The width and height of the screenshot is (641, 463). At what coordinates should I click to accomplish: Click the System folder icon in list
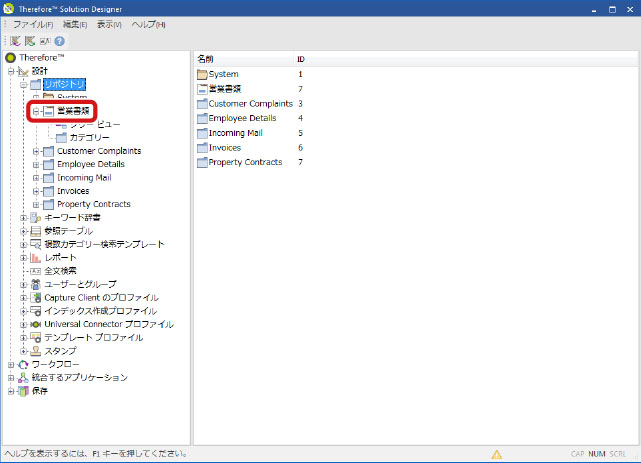point(202,74)
